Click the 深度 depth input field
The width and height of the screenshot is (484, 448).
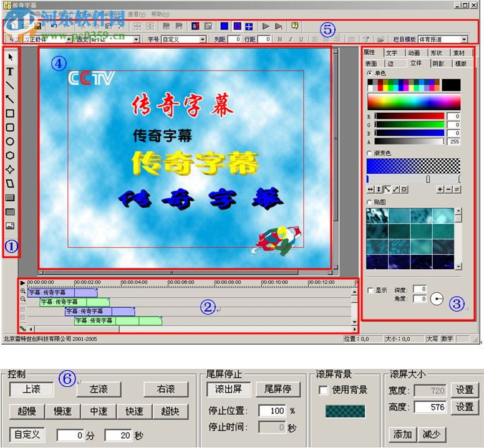[420, 289]
